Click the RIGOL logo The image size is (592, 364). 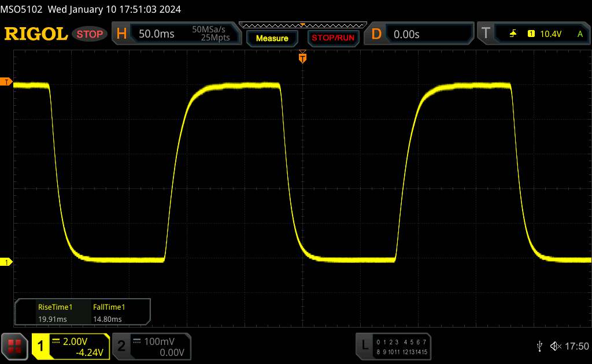click(x=36, y=34)
